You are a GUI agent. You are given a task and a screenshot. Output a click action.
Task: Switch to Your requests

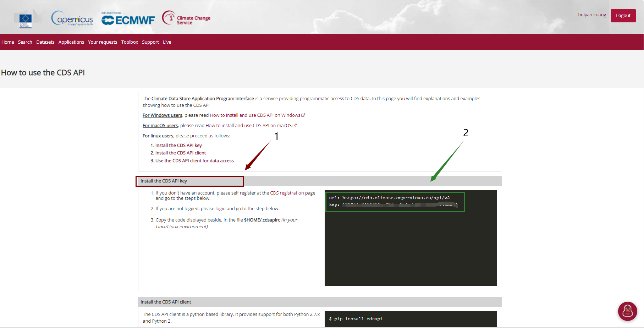pos(103,42)
